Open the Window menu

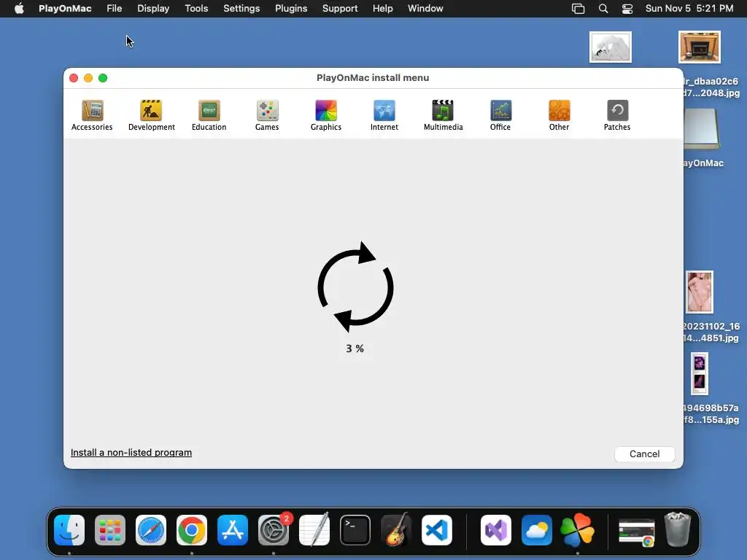(x=425, y=9)
